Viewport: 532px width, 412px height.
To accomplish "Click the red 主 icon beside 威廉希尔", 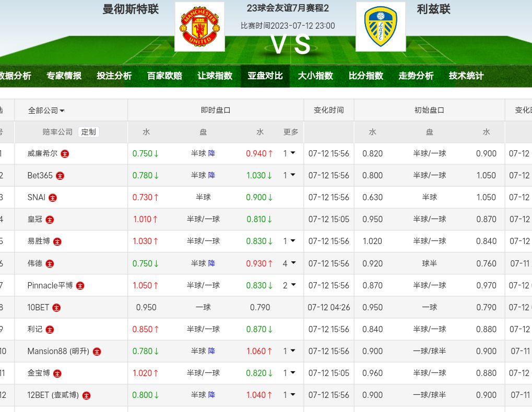I will coord(65,154).
